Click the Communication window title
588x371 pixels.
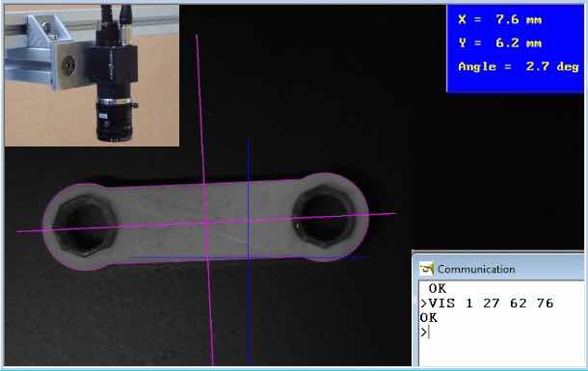pos(476,270)
